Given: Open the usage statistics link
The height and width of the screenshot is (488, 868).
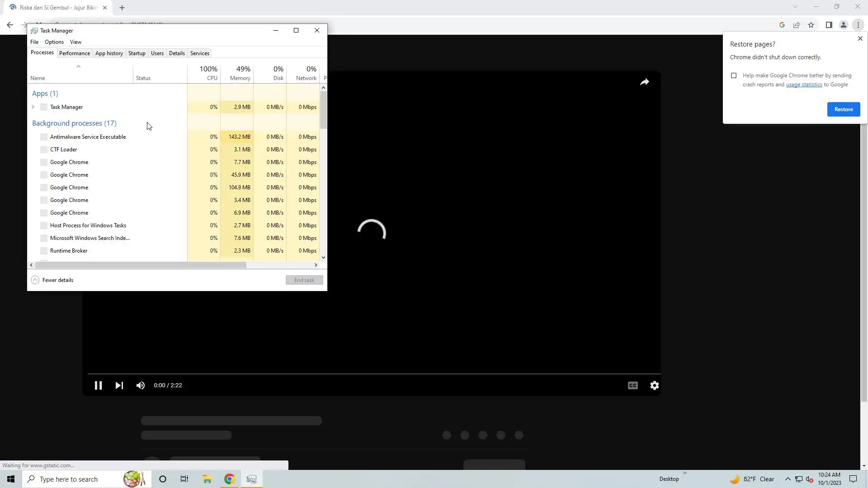Looking at the screenshot, I should coord(804,85).
